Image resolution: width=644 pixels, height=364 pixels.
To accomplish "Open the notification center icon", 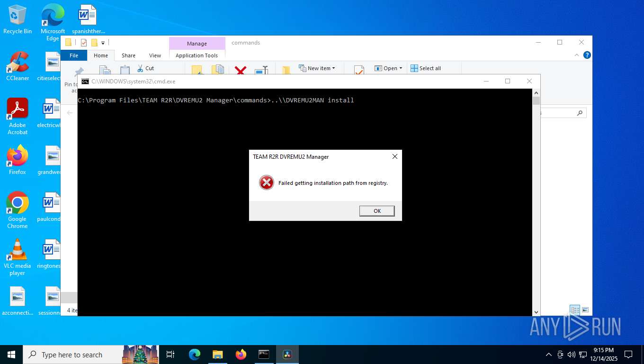I will point(628,355).
